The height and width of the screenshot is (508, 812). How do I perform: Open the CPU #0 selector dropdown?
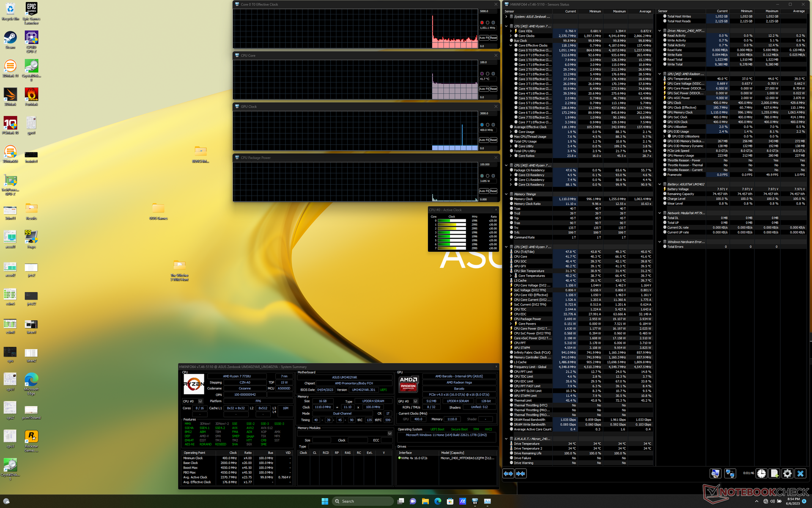(200, 401)
